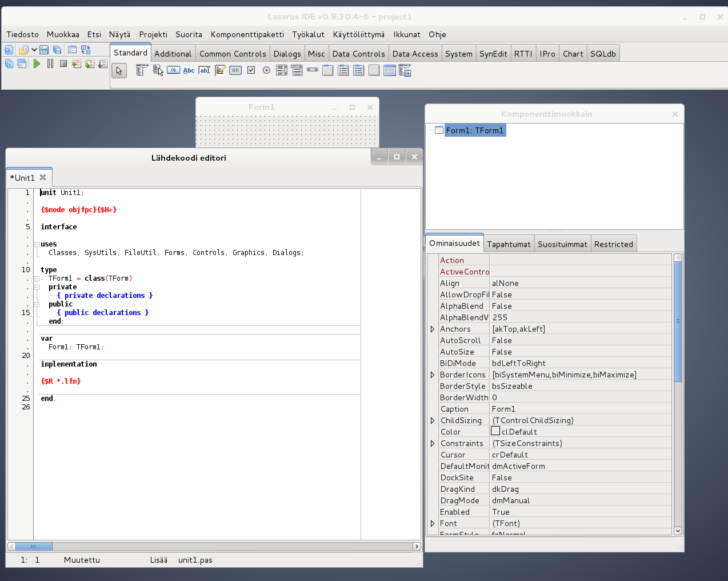728x581 pixels.
Task: Click the View units icon
Action: pos(9,64)
